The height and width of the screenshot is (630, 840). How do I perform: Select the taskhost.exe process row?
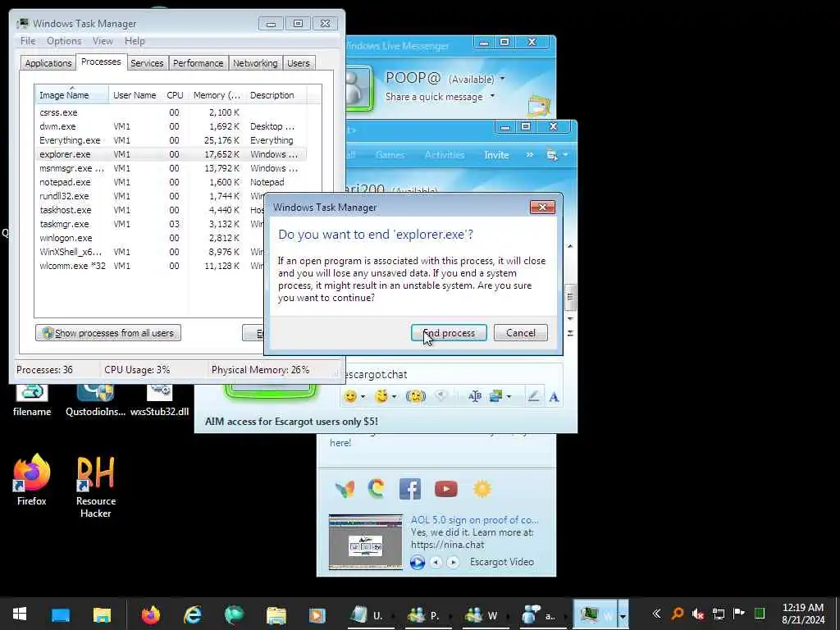pos(149,210)
